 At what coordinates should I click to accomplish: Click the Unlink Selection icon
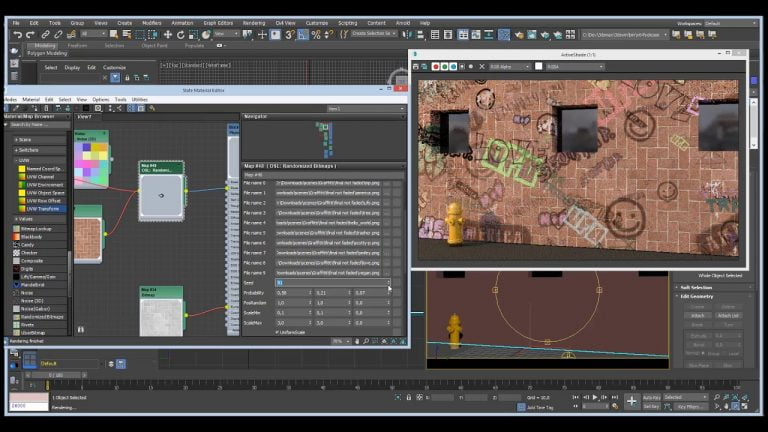click(58, 34)
